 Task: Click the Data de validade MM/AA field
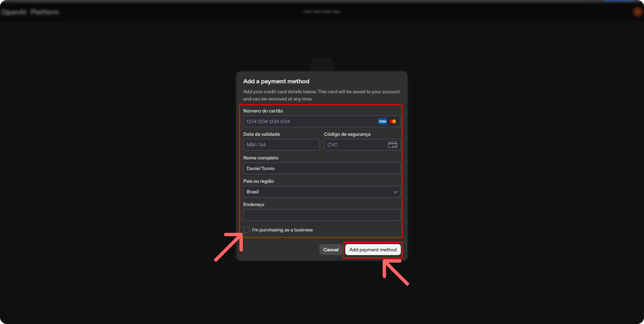point(281,145)
